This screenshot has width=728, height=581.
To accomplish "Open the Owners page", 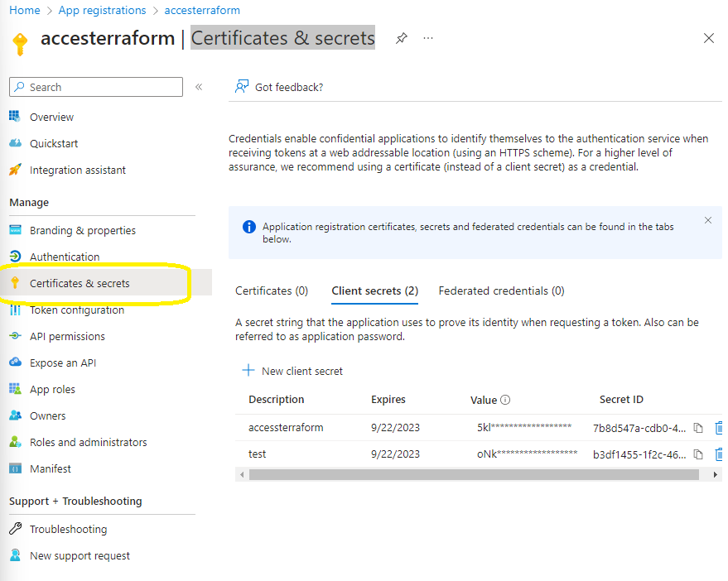I will 46,415.
